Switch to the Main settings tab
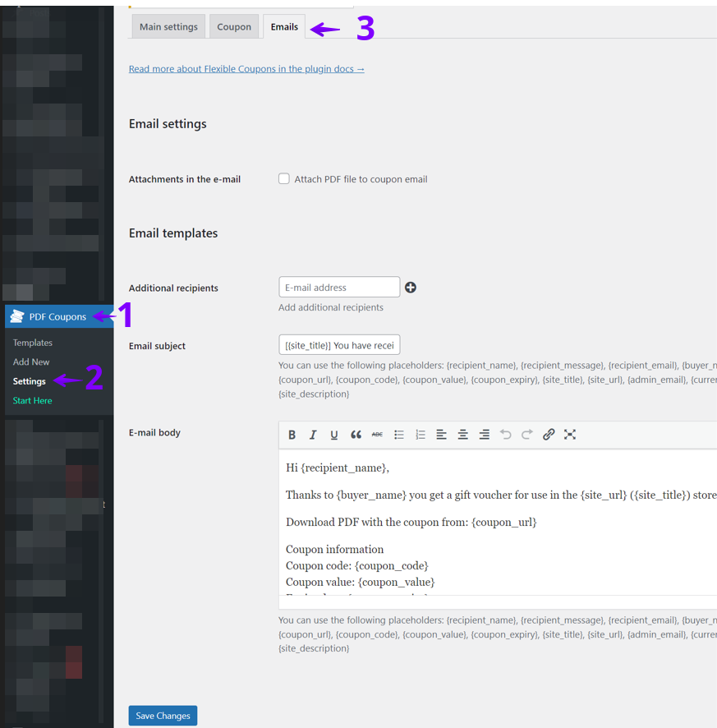The width and height of the screenshot is (717, 728). 168,27
